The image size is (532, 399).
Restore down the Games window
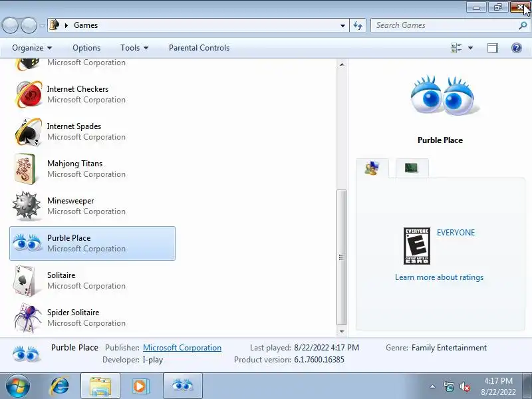497,7
